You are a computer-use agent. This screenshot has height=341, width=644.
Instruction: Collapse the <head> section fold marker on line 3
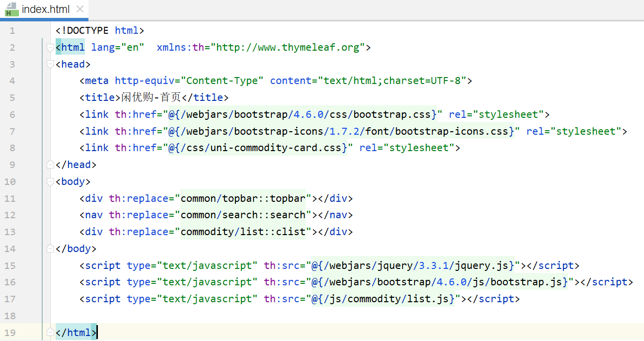pos(50,65)
